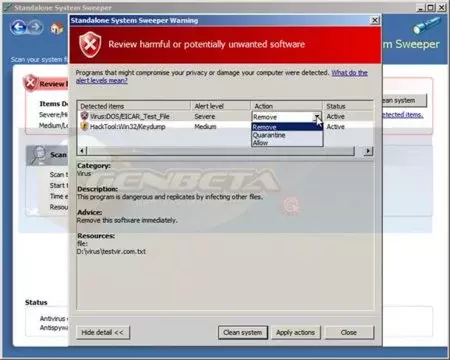450x360 pixels.
Task: Open 'What do the alert levels mean?' link
Action: [349, 73]
